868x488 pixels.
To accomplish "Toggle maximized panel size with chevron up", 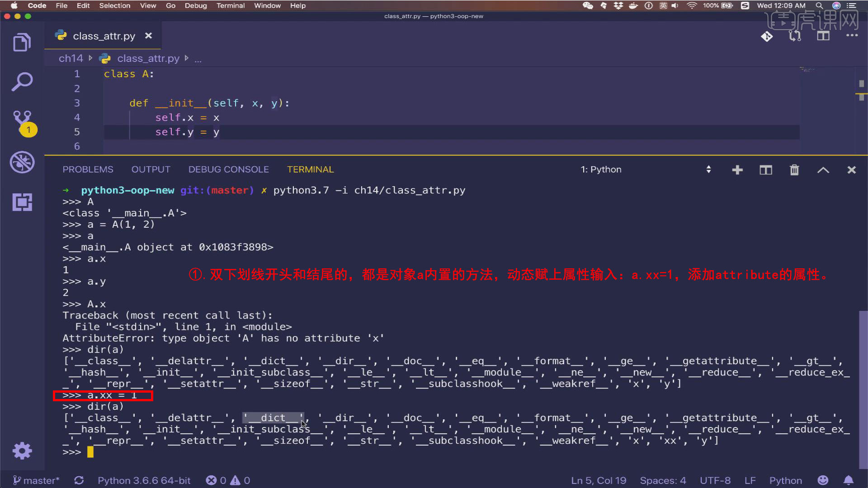I will [823, 170].
